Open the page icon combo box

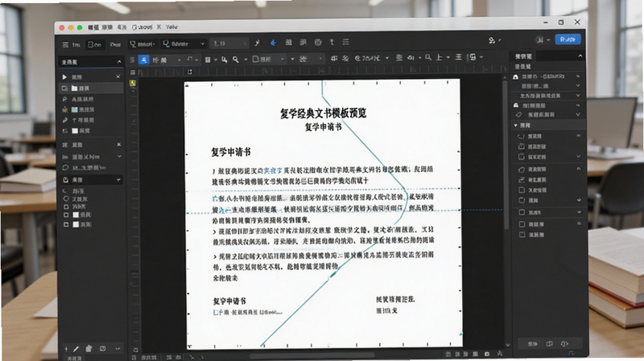tap(268, 59)
